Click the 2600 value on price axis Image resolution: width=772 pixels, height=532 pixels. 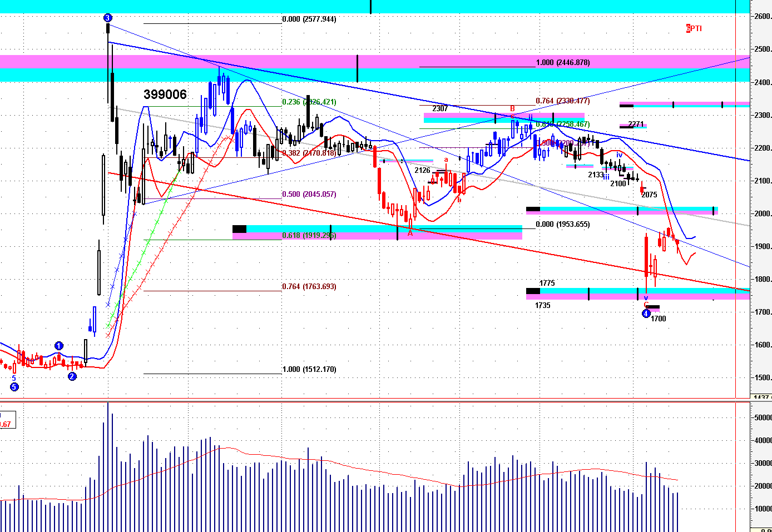coord(763,16)
